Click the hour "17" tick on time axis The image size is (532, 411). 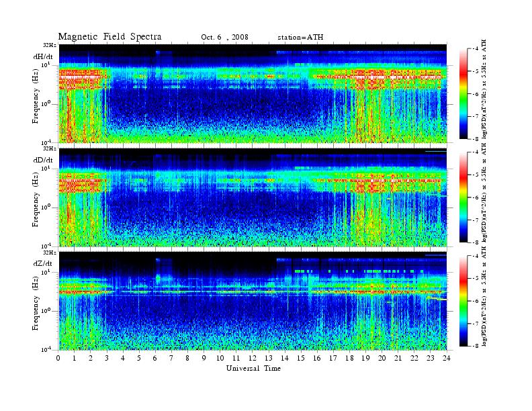pyautogui.click(x=333, y=358)
